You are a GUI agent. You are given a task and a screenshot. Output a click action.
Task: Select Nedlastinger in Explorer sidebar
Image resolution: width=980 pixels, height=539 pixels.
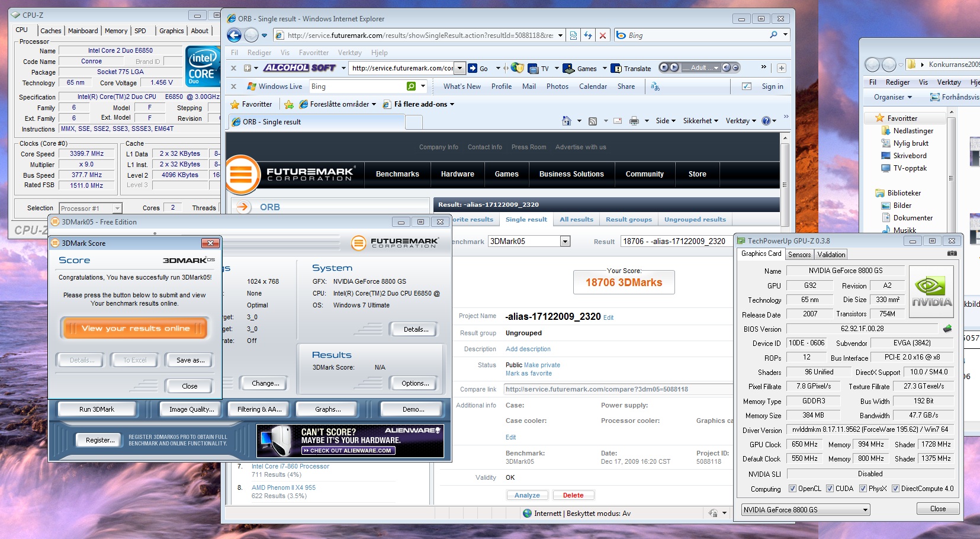pos(913,131)
